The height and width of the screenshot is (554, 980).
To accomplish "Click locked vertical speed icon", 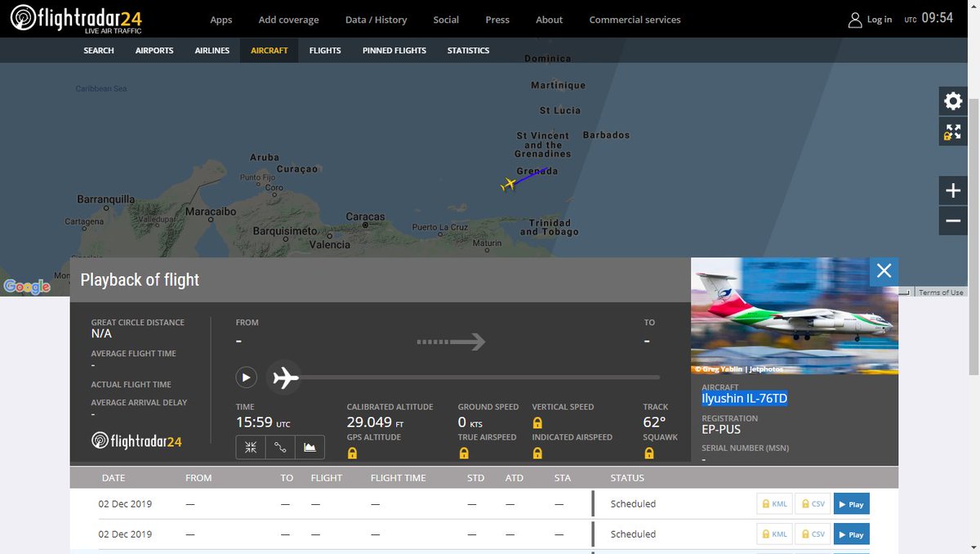I will tap(537, 422).
